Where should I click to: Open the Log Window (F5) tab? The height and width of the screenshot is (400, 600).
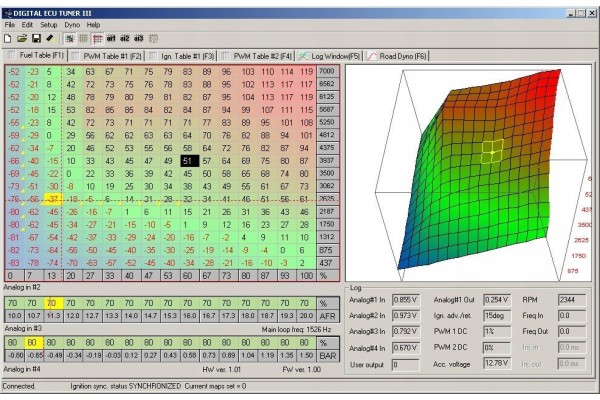click(x=329, y=56)
